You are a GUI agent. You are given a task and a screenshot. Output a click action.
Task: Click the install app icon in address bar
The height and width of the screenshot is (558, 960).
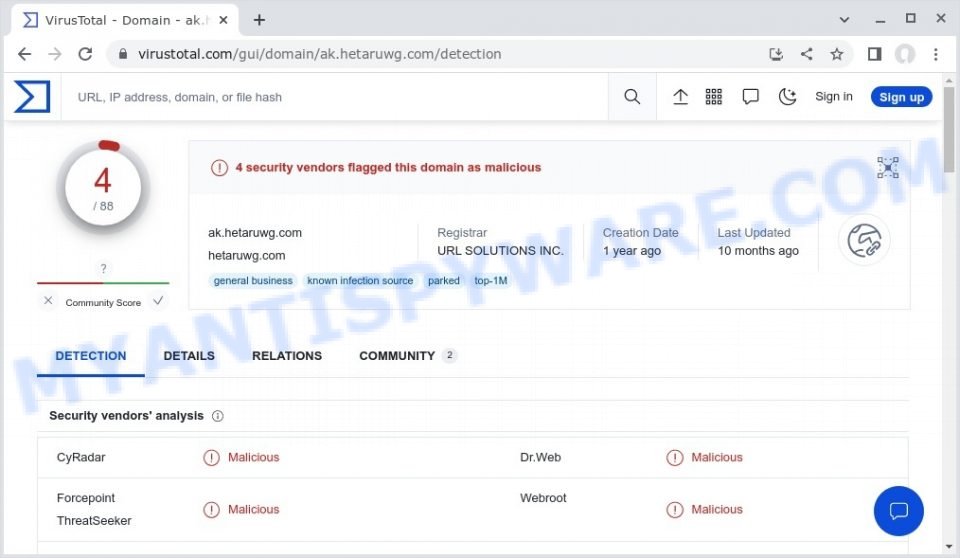776,54
